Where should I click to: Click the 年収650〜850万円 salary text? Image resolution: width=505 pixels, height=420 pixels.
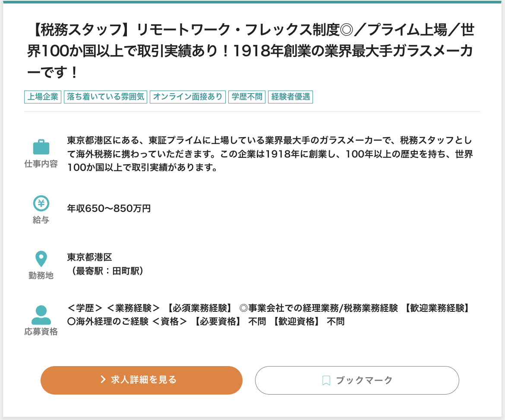pyautogui.click(x=109, y=209)
